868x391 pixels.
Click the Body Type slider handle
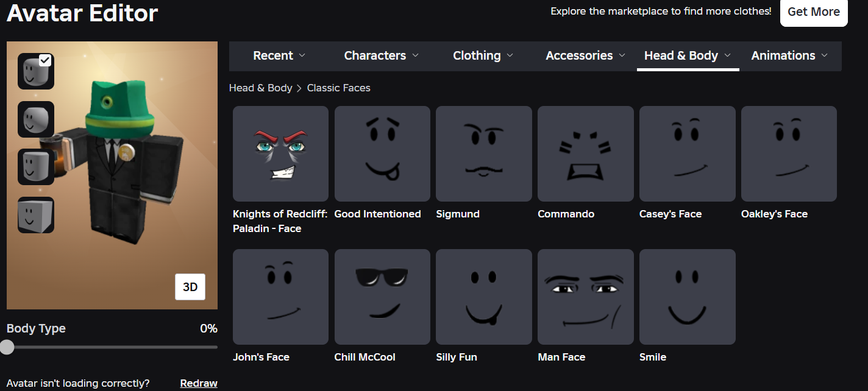pos(7,347)
